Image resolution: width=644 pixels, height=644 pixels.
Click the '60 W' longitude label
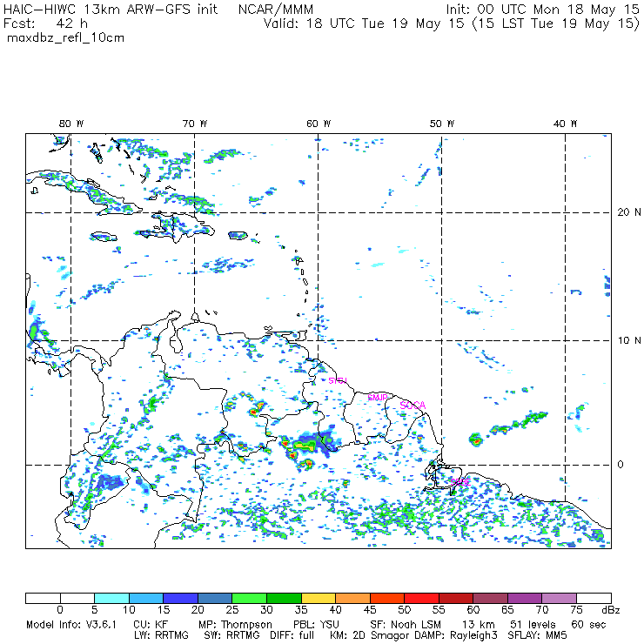[x=319, y=124]
